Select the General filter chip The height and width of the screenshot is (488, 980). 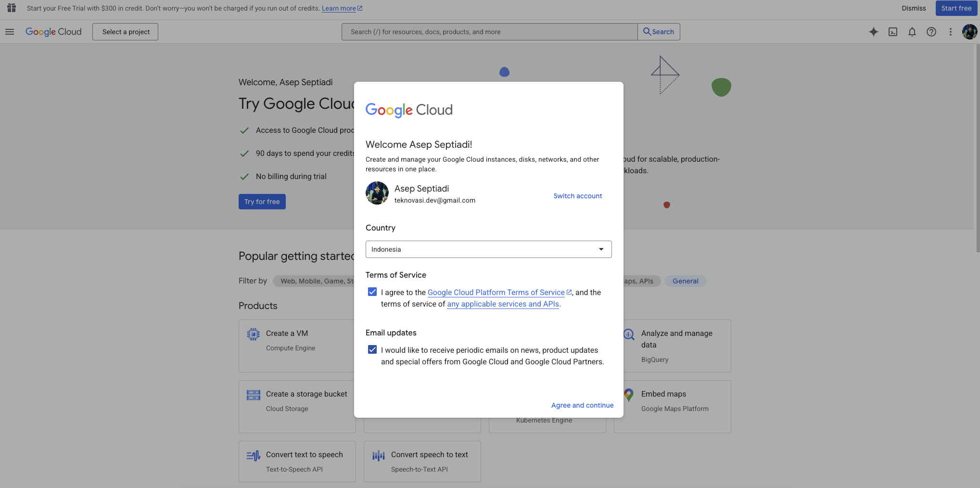pos(685,281)
